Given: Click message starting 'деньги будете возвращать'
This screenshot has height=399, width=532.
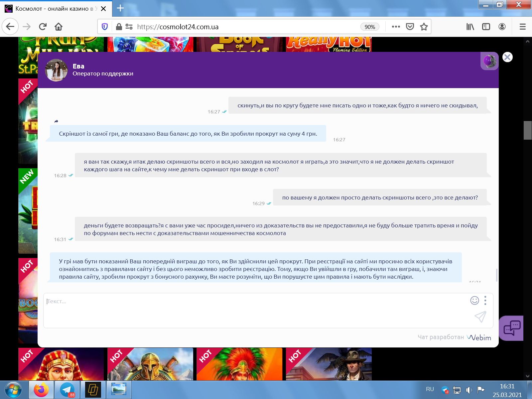Looking at the screenshot, I should point(281,229).
